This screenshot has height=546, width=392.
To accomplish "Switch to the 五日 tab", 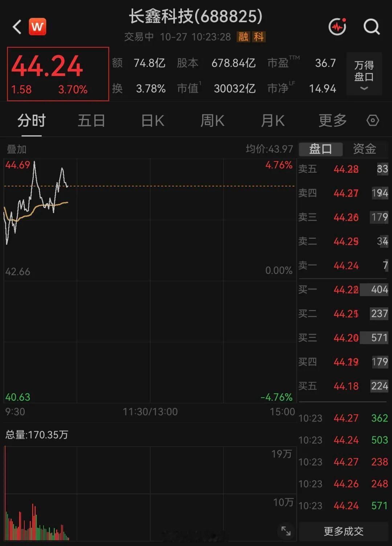I will [91, 120].
